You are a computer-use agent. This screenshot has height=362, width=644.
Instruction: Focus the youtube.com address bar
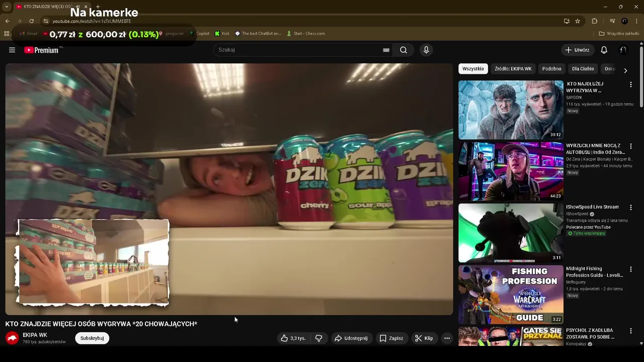pyautogui.click(x=302, y=21)
